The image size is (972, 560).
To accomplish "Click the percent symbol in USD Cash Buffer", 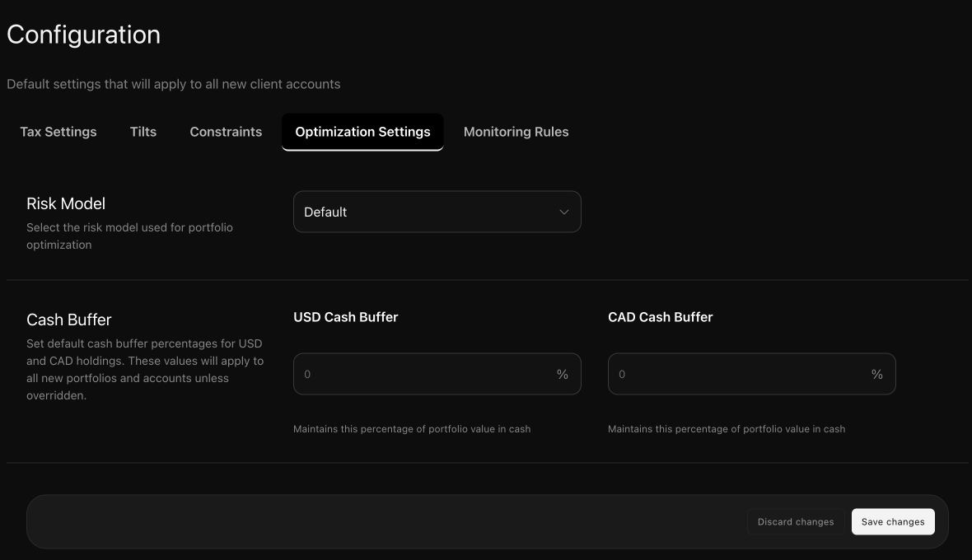I will 563,374.
